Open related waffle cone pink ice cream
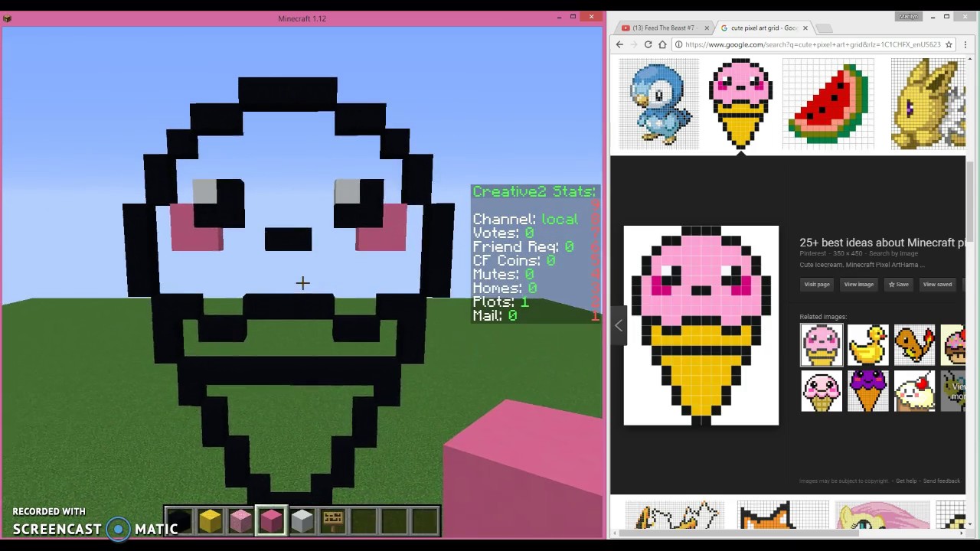The image size is (980, 551). tap(822, 391)
